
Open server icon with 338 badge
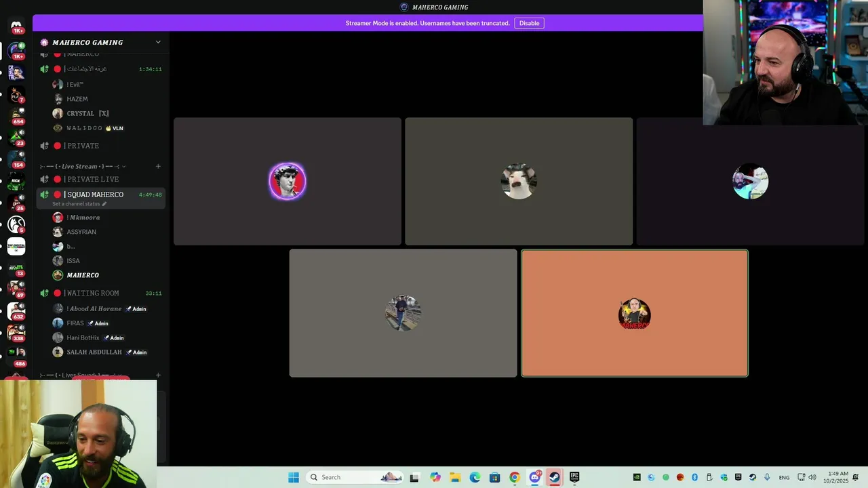16,332
